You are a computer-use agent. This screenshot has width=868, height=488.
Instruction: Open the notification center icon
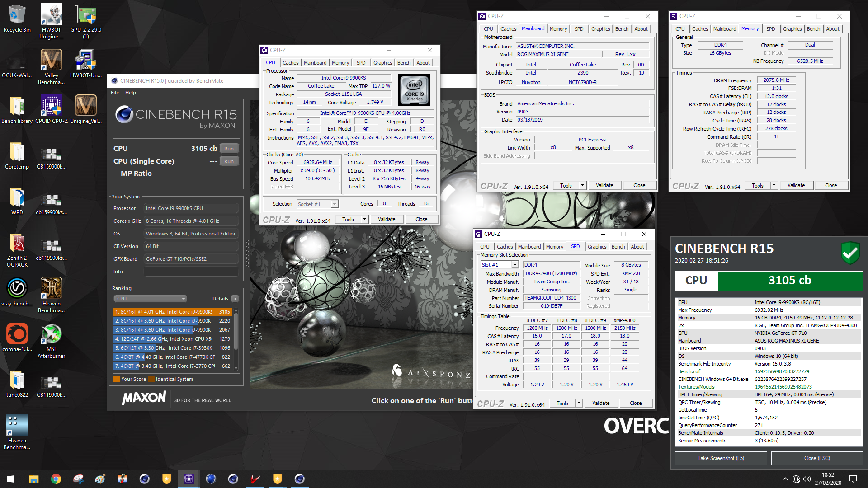pos(853,479)
